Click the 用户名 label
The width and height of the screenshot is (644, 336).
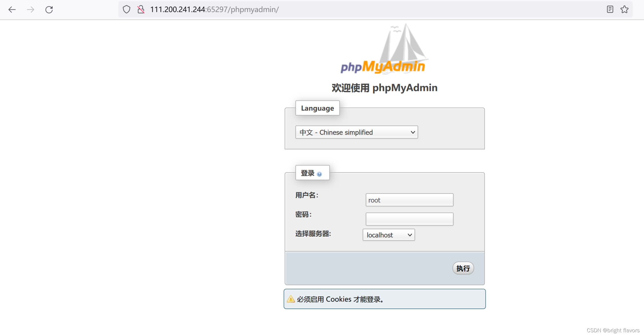point(307,195)
